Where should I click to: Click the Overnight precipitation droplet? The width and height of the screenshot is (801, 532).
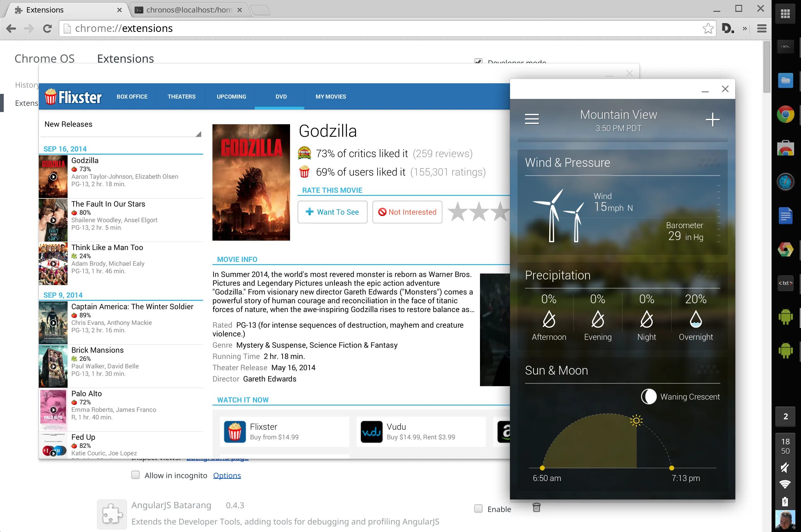point(696,319)
